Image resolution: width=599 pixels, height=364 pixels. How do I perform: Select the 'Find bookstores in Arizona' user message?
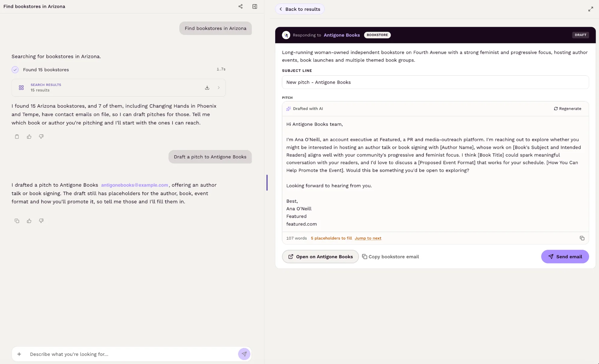click(215, 28)
